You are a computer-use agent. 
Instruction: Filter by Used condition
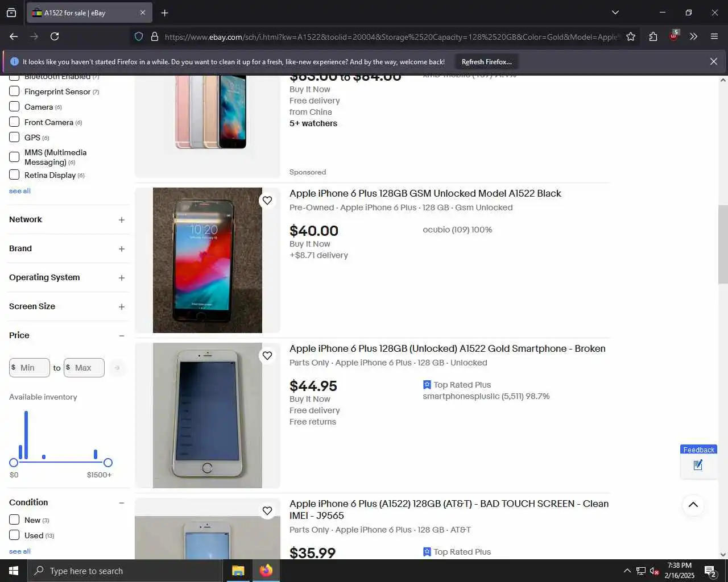(14, 535)
